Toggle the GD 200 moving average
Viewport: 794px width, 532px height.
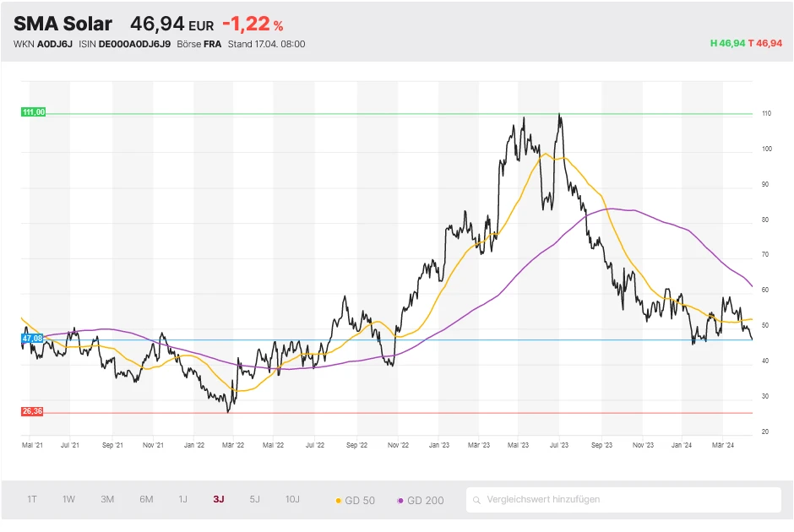pos(421,500)
